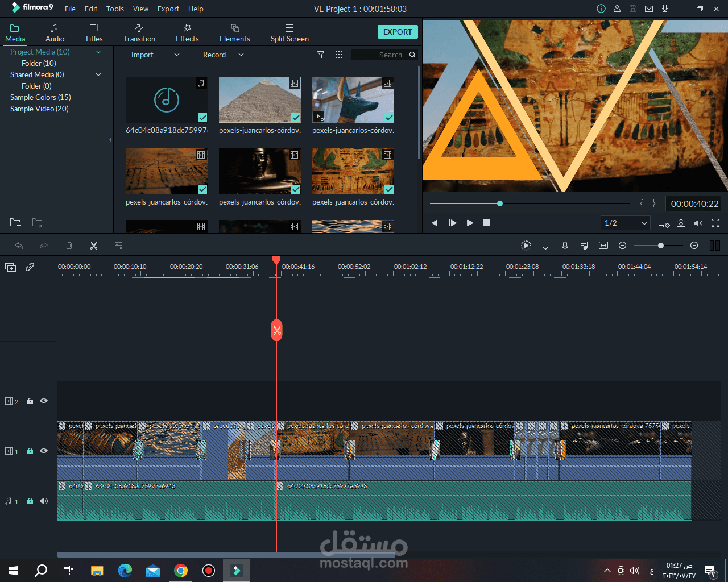Open preview volume speaker icon
728x582 pixels.
point(698,223)
